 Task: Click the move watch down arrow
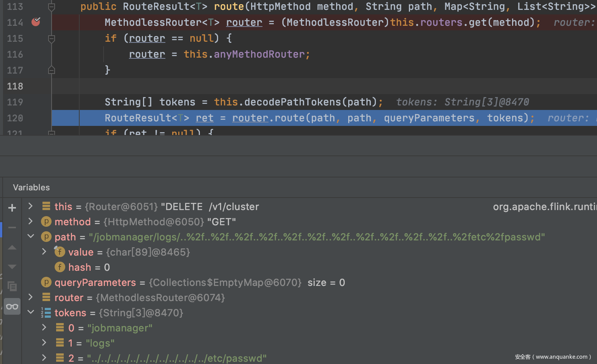click(12, 267)
